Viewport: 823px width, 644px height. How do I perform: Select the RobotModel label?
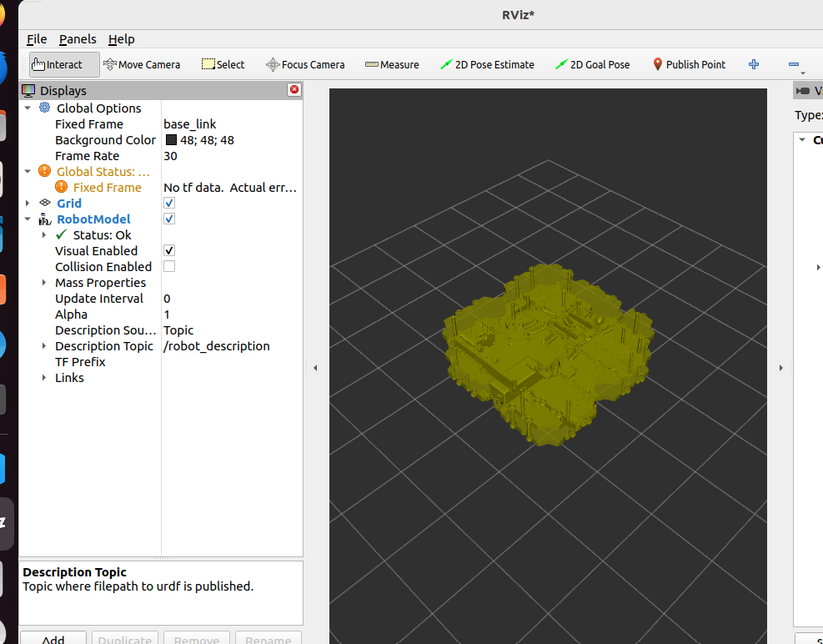pyautogui.click(x=93, y=219)
